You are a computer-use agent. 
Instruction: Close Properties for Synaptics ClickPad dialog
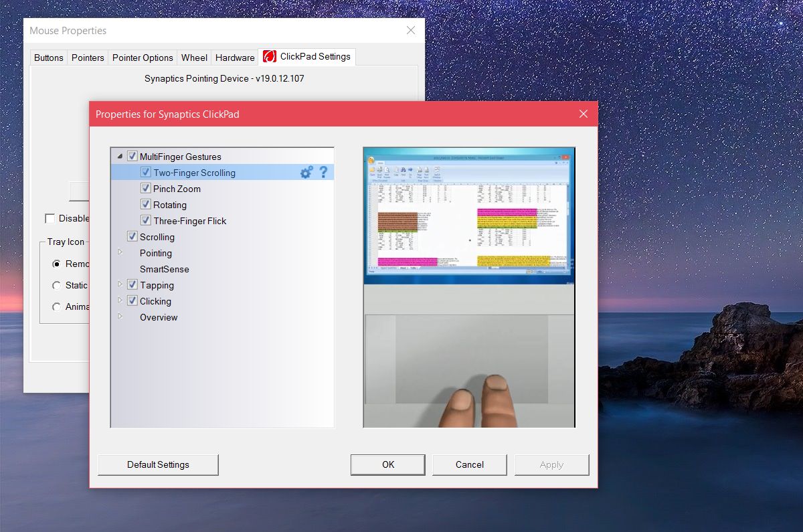tap(583, 114)
